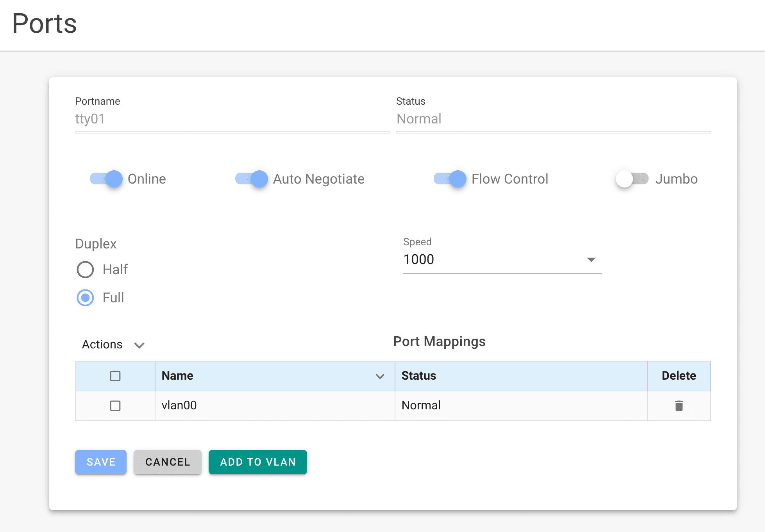
Task: Enable the Jumbo switch
Action: coord(632,179)
